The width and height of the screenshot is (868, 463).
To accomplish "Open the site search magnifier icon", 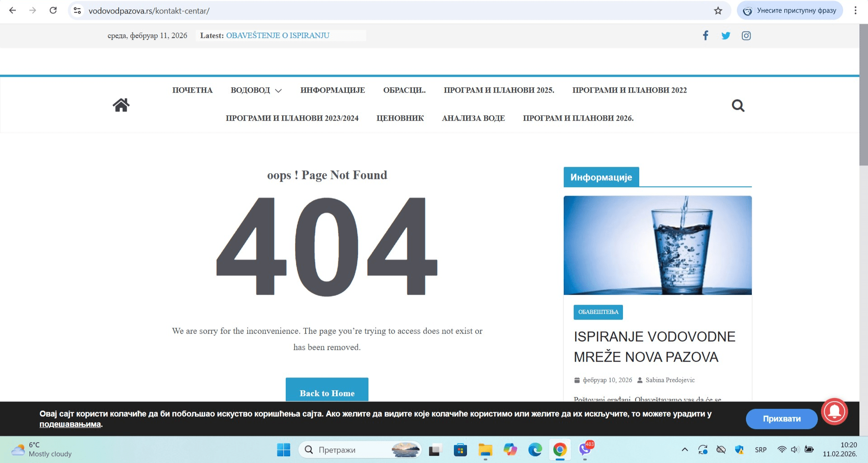I will [x=738, y=106].
